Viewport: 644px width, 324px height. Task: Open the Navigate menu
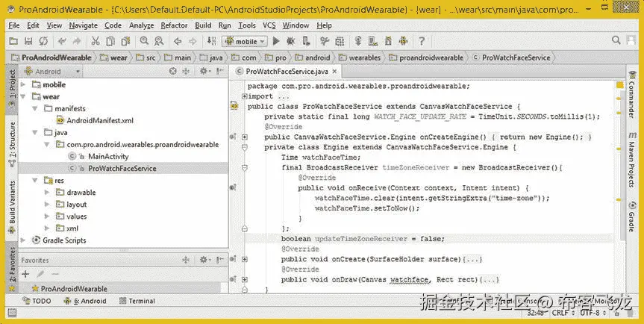click(83, 25)
